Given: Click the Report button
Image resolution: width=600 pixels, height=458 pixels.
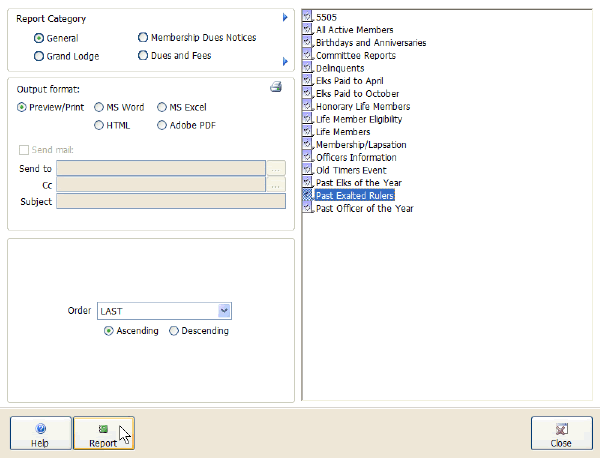Looking at the screenshot, I should 103,434.
